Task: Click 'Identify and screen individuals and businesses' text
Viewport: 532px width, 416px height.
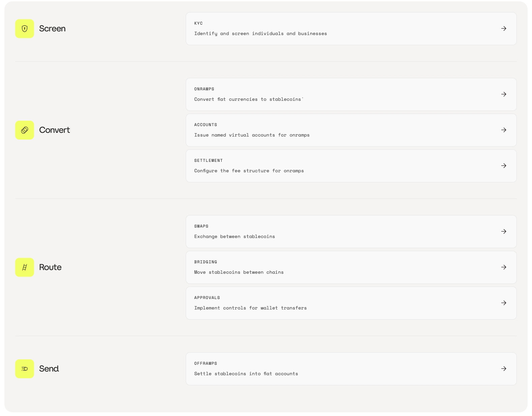Action: tap(260, 34)
